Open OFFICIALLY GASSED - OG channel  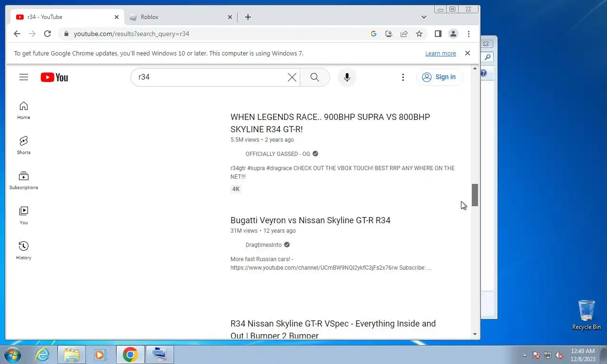pos(278,154)
